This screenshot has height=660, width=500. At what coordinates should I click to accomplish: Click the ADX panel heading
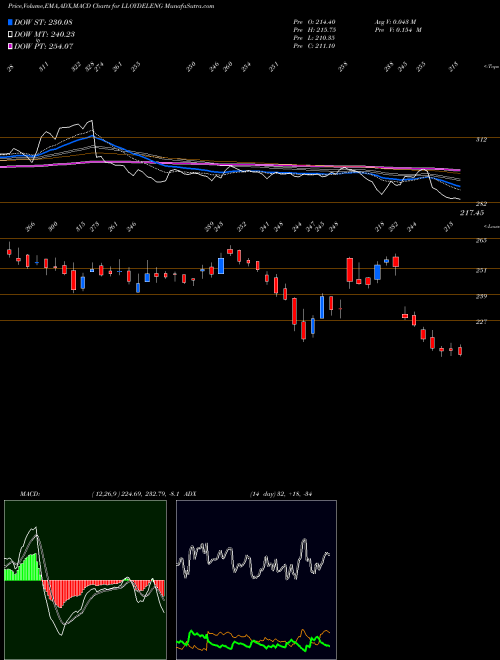click(x=191, y=494)
